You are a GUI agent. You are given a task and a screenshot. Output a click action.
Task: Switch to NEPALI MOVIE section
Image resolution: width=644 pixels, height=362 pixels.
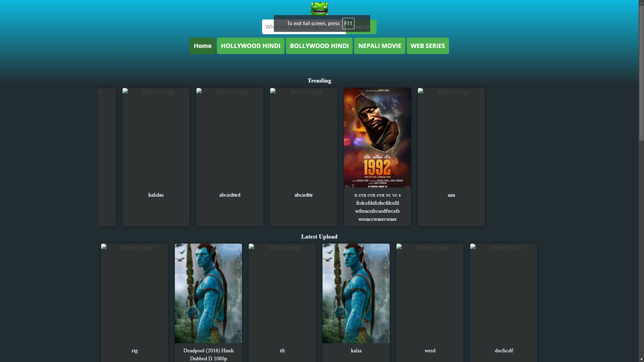[379, 46]
